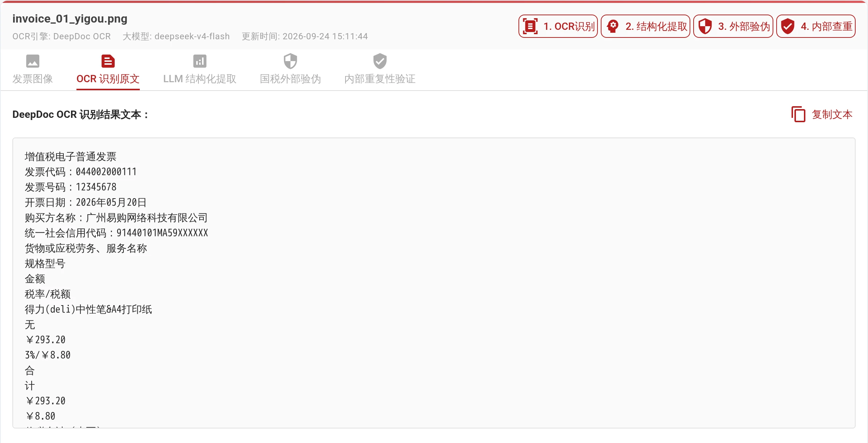Click 金额 line
Viewport: 868px width, 443px height.
tap(35, 279)
